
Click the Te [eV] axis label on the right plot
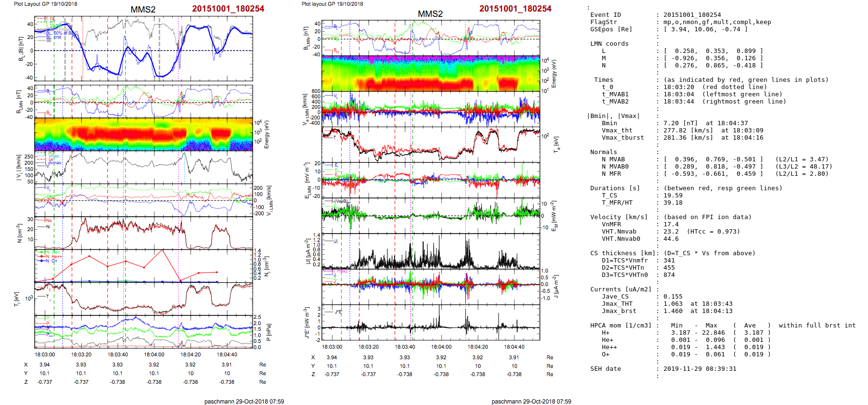tap(556, 144)
